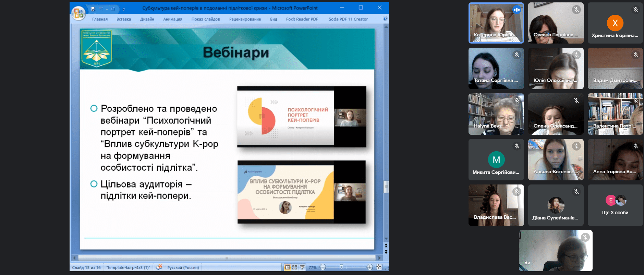The height and width of the screenshot is (275, 644).
Task: Expand the Customize Quick Access Toolbar dropdown
Action: (x=124, y=9)
